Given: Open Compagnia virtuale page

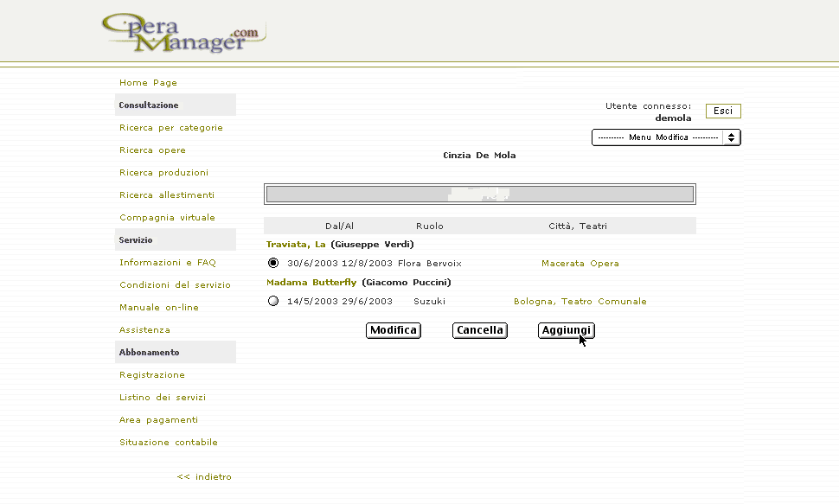Looking at the screenshot, I should click(x=167, y=218).
